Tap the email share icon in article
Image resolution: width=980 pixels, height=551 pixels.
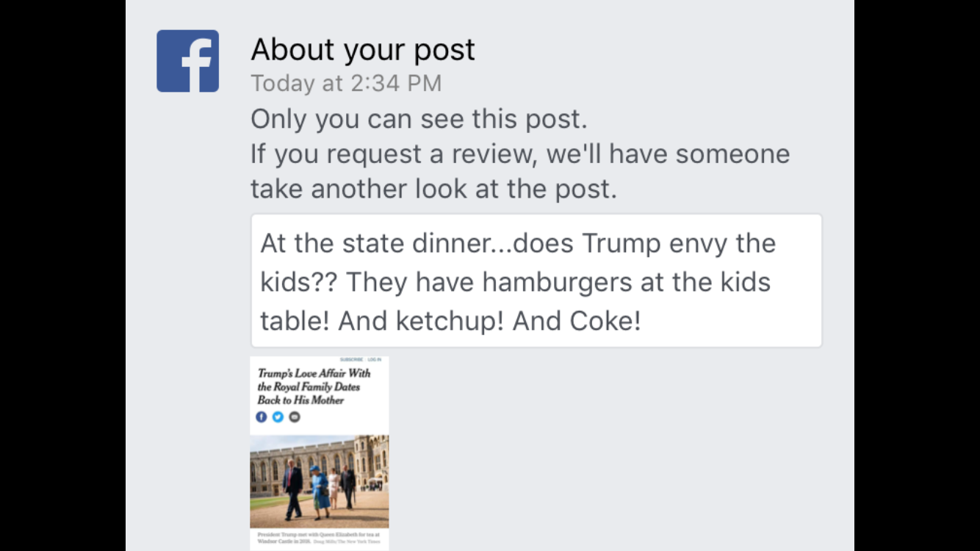[295, 417]
